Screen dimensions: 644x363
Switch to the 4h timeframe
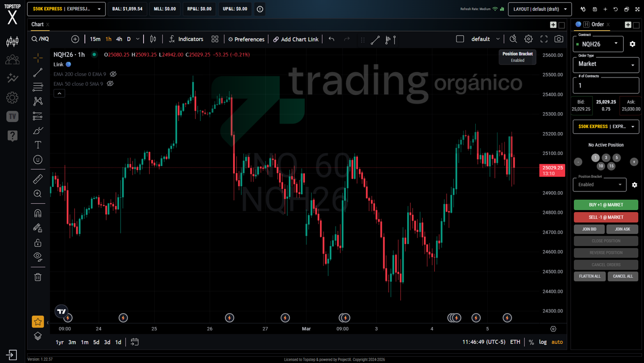[x=119, y=39]
